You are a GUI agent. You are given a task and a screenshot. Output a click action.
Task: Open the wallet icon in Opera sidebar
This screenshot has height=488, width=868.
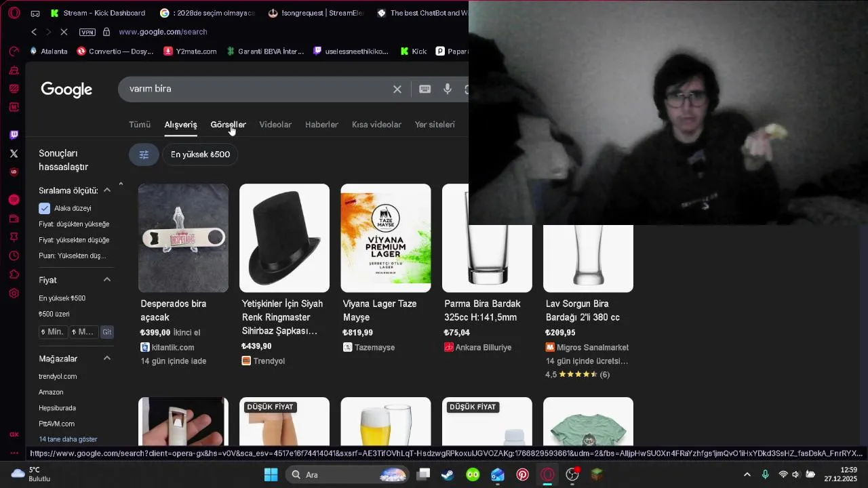coord(14,218)
